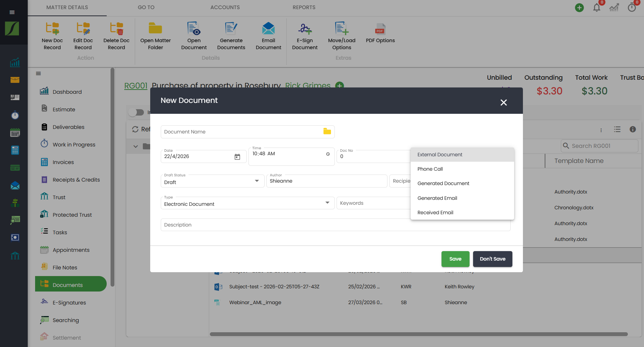Image resolution: width=644 pixels, height=347 pixels.
Task: Select Phone Call from the list
Action: (x=462, y=169)
